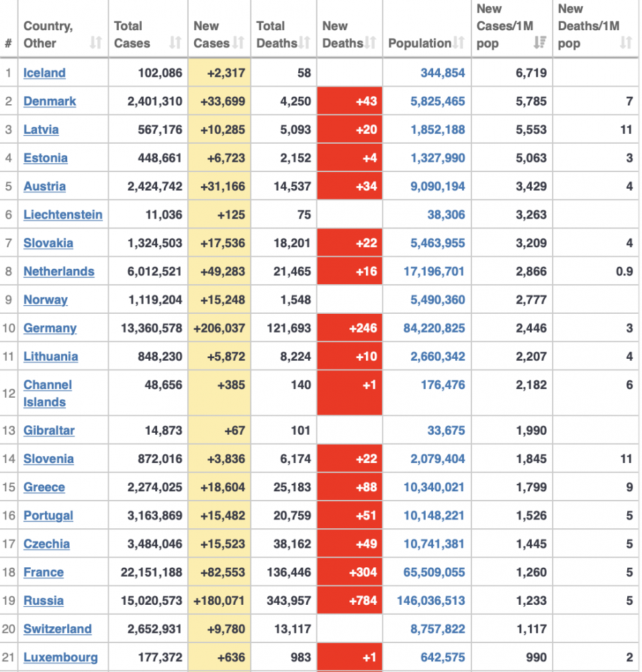Open the Slovenia country page
This screenshot has width=642, height=672.
click(49, 458)
